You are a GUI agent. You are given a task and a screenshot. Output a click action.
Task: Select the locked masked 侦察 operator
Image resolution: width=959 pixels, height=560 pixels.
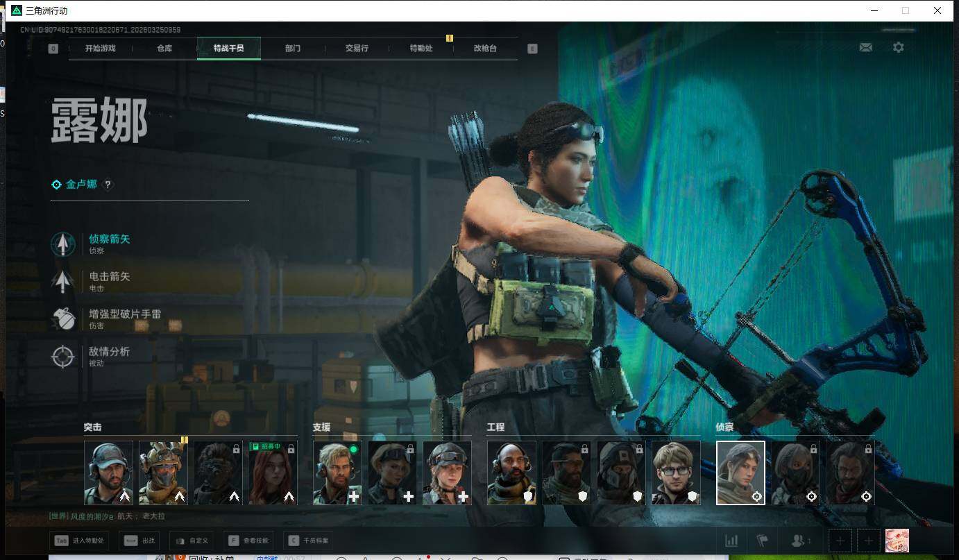point(795,473)
